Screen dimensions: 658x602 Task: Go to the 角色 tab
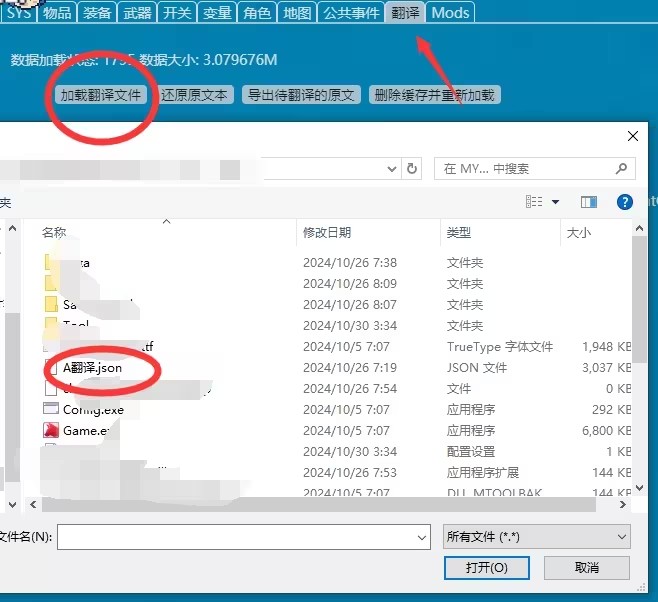click(257, 12)
